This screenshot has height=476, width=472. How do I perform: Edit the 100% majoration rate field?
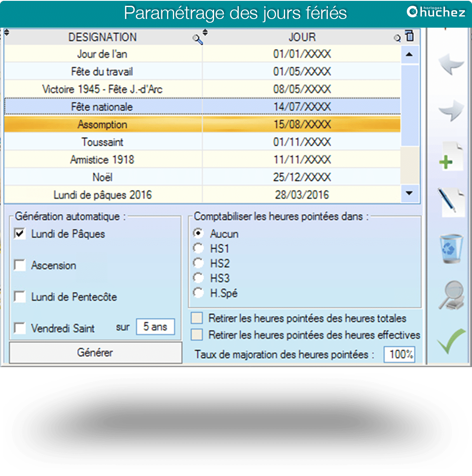click(x=399, y=354)
